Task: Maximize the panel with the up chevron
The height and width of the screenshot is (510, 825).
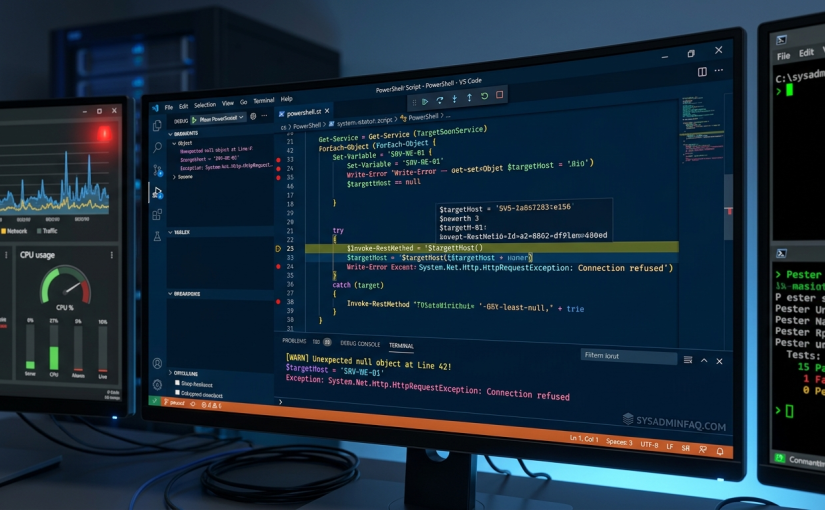Action: [x=704, y=361]
